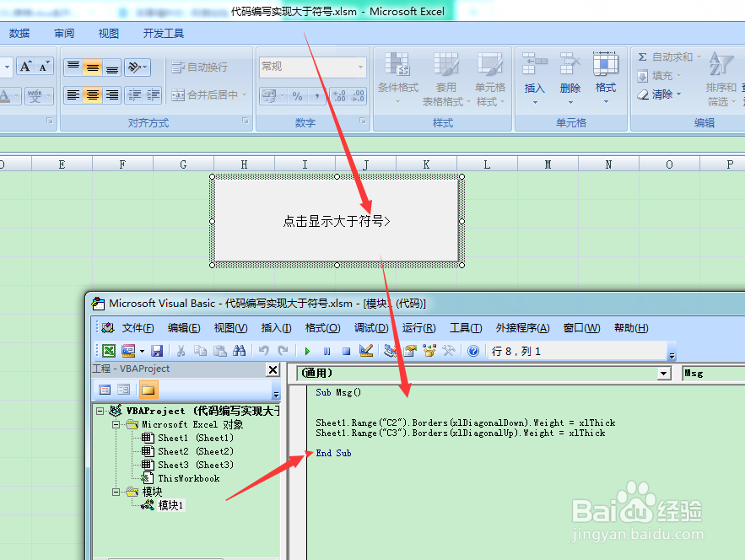Save the workbook from the VBA toolbar

point(156,350)
